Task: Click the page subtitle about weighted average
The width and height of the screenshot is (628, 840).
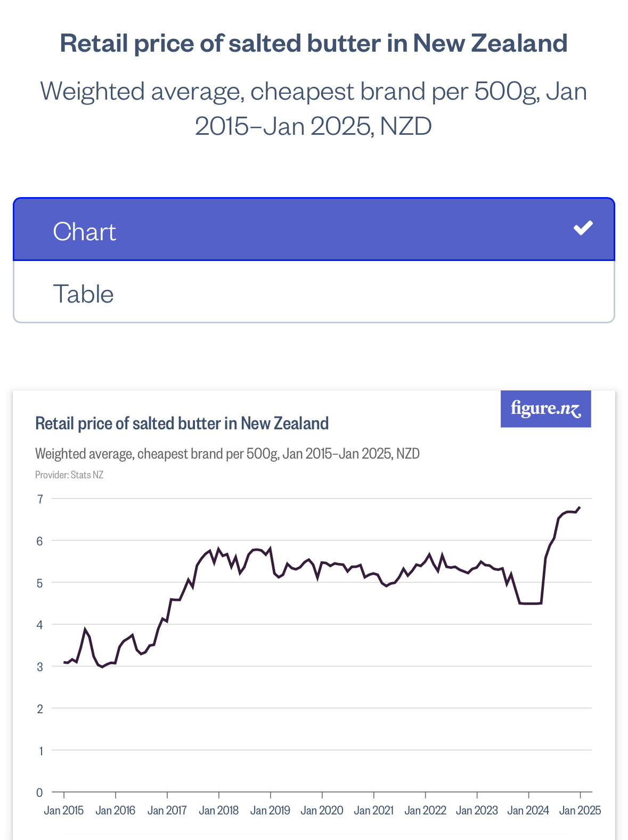Action: point(313,109)
